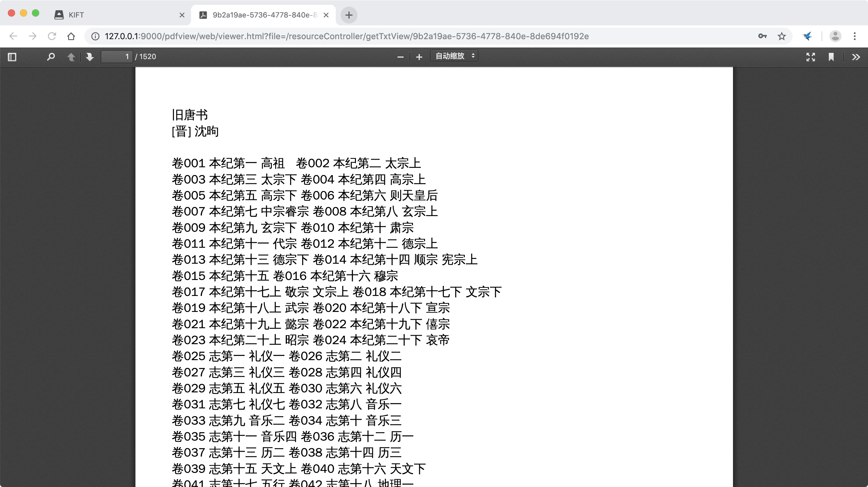Click 卷020 本纪第十八下 宣宗 entry
The width and height of the screenshot is (868, 487).
(382, 308)
